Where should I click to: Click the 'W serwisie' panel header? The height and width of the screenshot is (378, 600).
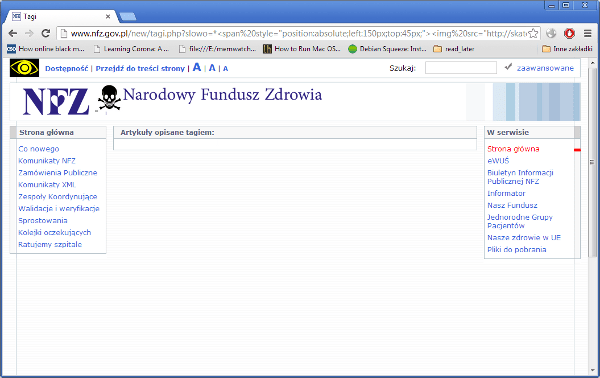[x=507, y=132]
